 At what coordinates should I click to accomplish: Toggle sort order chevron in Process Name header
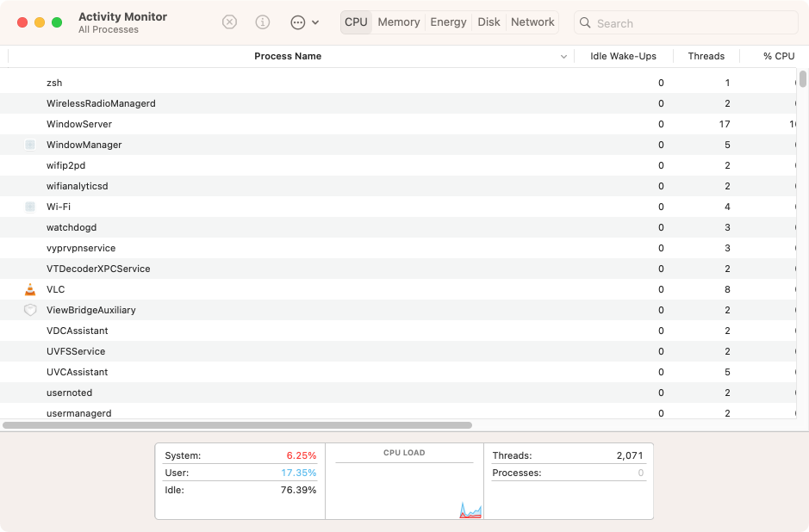pos(563,57)
